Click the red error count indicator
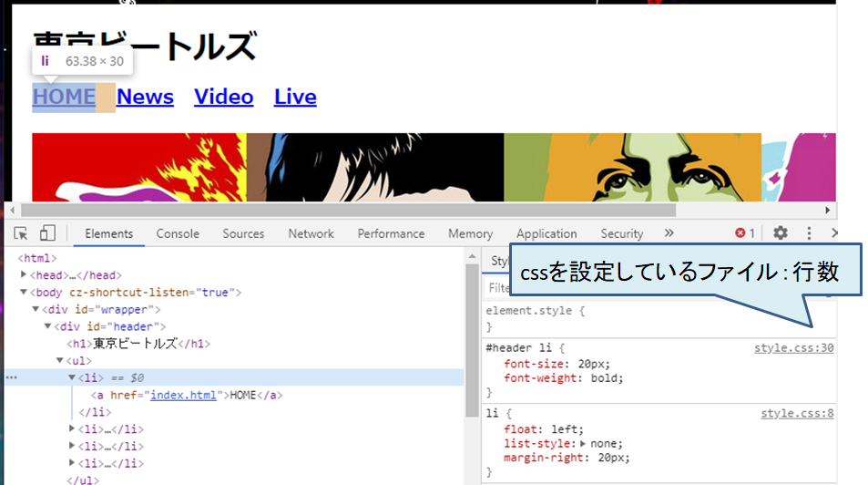 [744, 233]
